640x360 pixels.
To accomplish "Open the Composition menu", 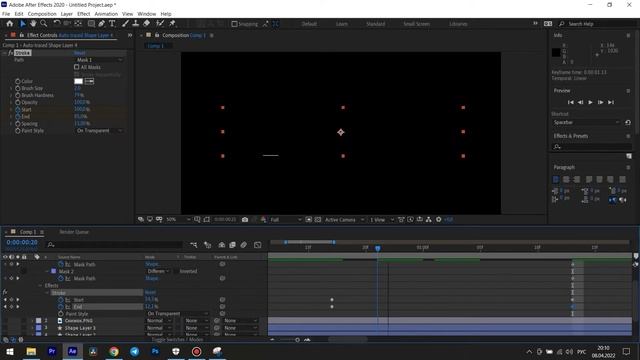I will point(42,14).
